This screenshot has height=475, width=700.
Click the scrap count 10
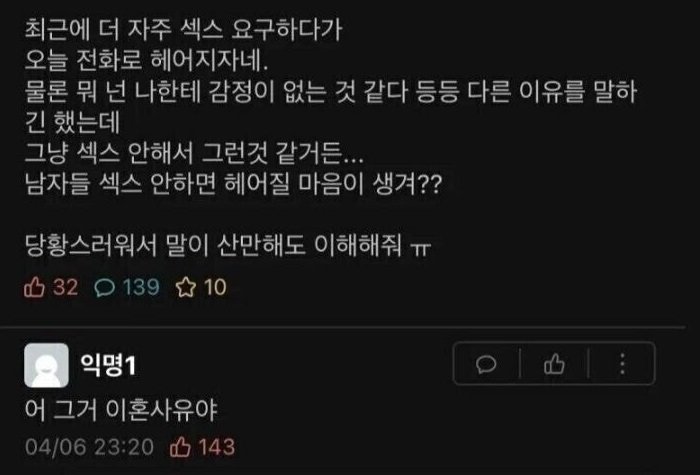click(214, 288)
